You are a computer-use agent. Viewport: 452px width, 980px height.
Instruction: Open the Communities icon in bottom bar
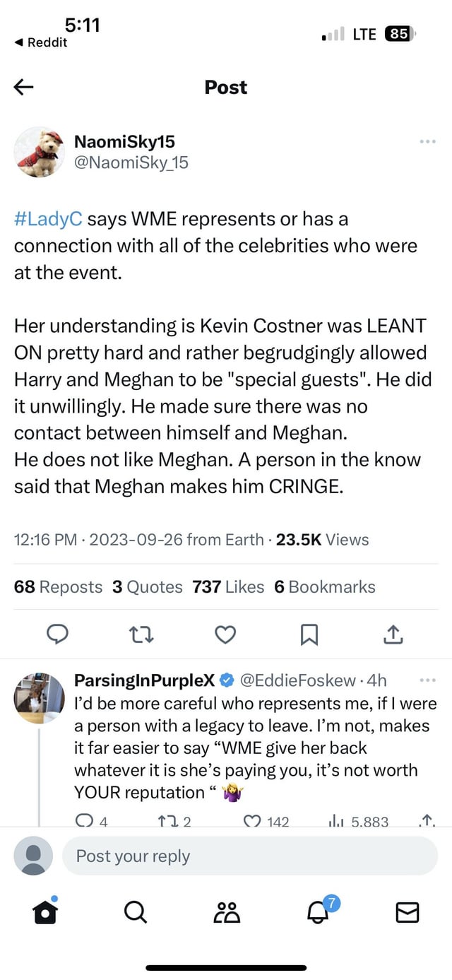227,913
